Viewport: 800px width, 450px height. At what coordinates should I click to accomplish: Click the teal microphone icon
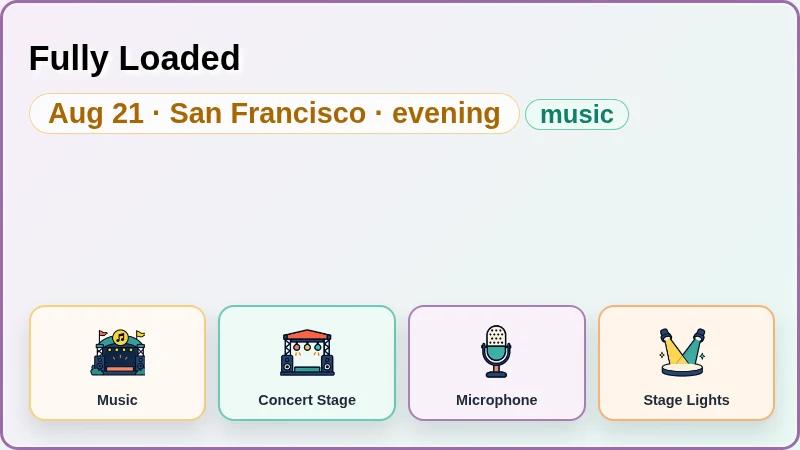496,352
